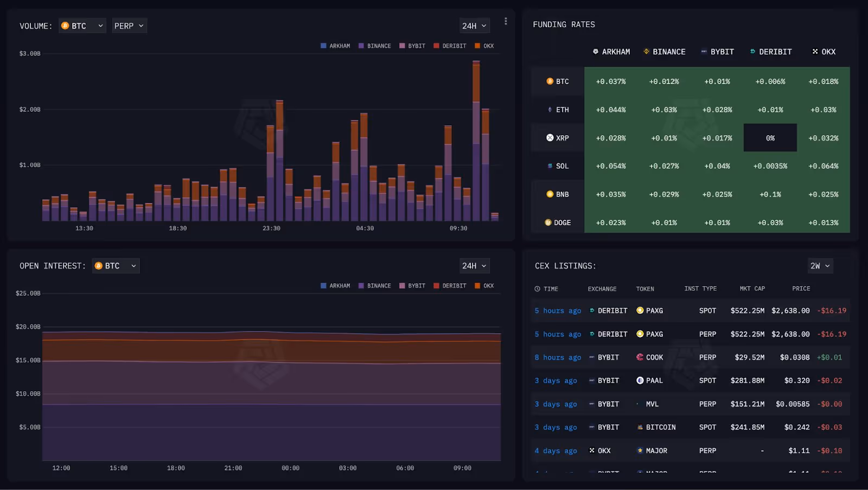The height and width of the screenshot is (490, 868).
Task: Change the Volume chart 24H timeframe dropdown
Action: [x=474, y=26]
